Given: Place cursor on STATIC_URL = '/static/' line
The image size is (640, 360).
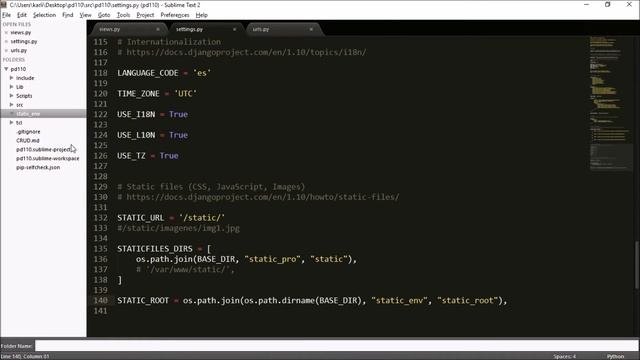Looking at the screenshot, I should (x=171, y=218).
